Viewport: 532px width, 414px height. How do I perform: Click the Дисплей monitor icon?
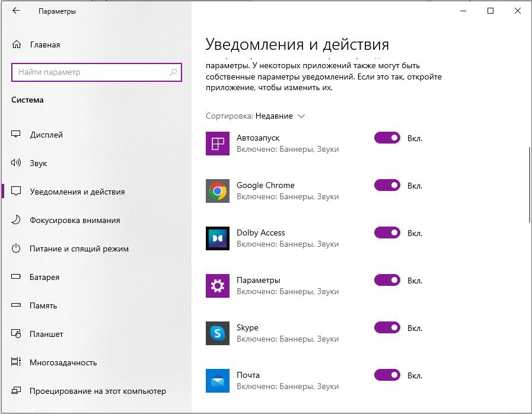[16, 135]
